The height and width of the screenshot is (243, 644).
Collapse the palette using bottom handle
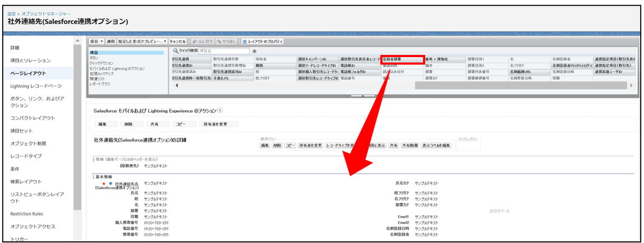362,96
